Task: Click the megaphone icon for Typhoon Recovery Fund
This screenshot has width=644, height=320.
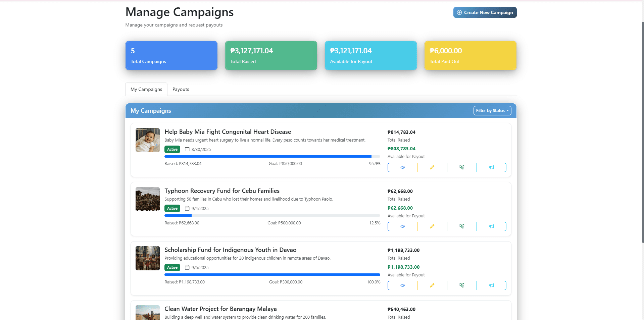Action: point(492,226)
